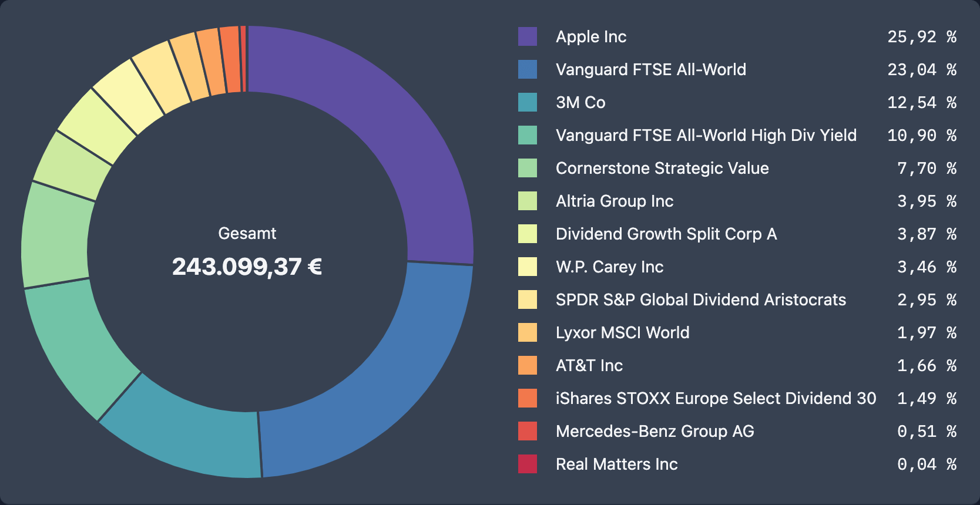
Task: Click the Gesamt total value in donut center
Action: coord(247,267)
